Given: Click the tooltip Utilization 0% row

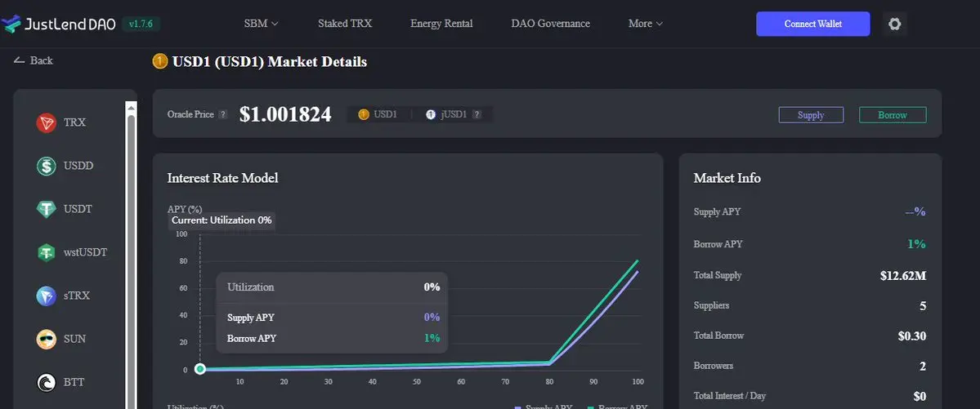Looking at the screenshot, I should click(x=333, y=287).
